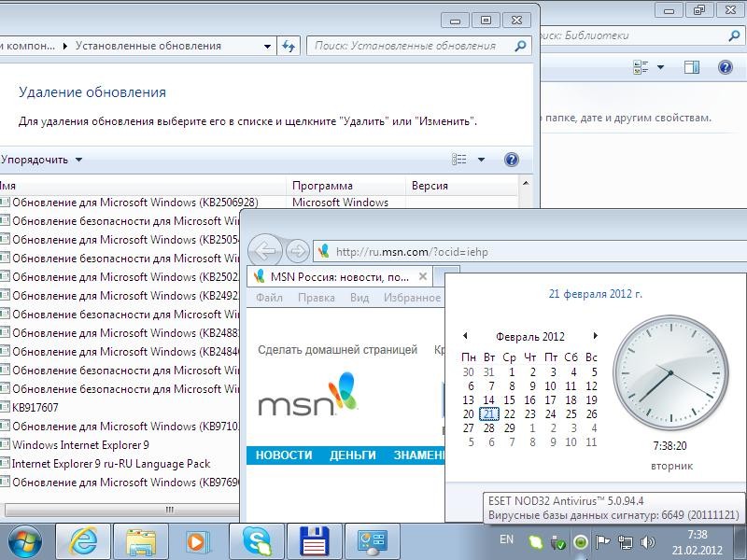Select update KB2506928 row
Image resolution: width=747 pixels, height=560 pixels.
pos(259,203)
